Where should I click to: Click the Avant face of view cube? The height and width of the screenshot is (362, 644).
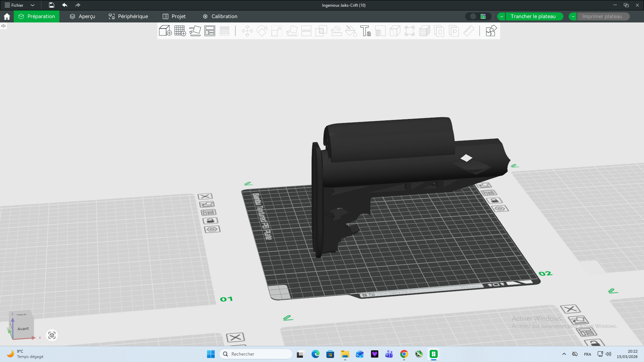click(23, 328)
